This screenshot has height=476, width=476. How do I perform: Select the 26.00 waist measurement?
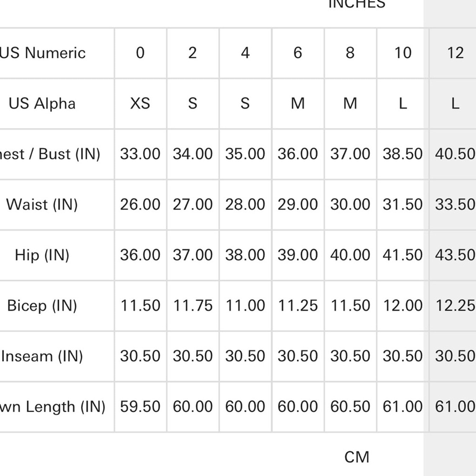tap(140, 205)
